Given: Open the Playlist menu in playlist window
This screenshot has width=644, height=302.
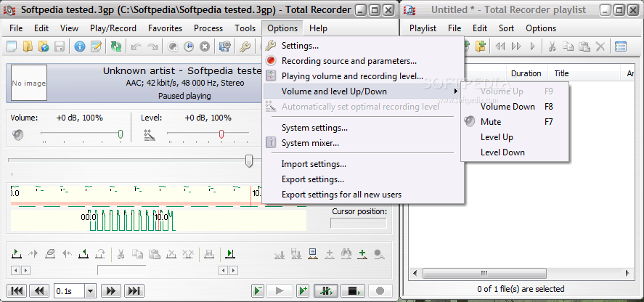Looking at the screenshot, I should [423, 28].
